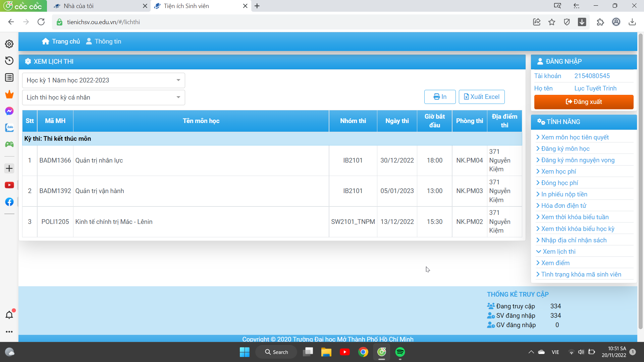Share this page icon in address bar
The image size is (644, 362).
pyautogui.click(x=537, y=22)
